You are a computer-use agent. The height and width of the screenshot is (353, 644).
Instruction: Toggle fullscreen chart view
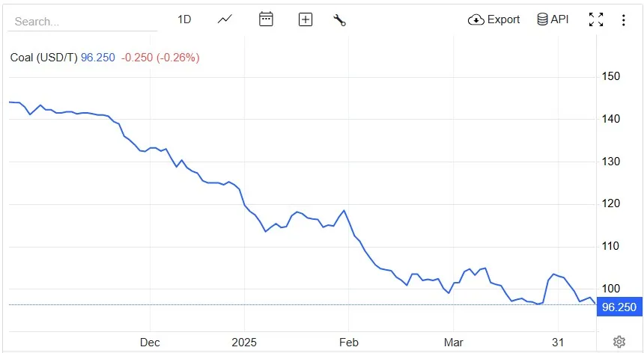click(x=596, y=19)
